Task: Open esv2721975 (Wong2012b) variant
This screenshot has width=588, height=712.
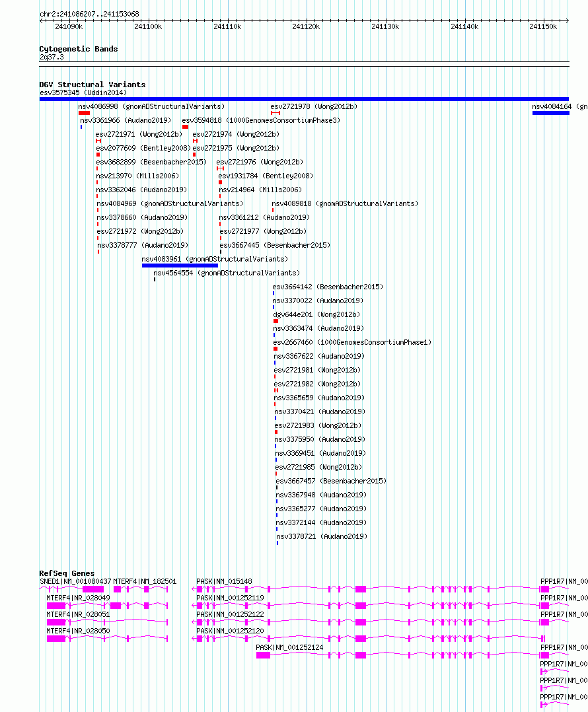Action: [x=236, y=148]
